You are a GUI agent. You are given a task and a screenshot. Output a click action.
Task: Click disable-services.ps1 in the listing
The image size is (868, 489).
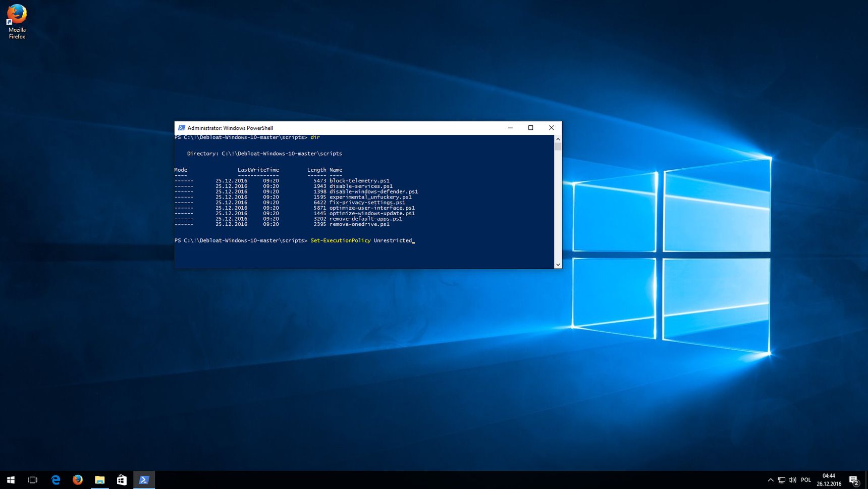point(361,186)
